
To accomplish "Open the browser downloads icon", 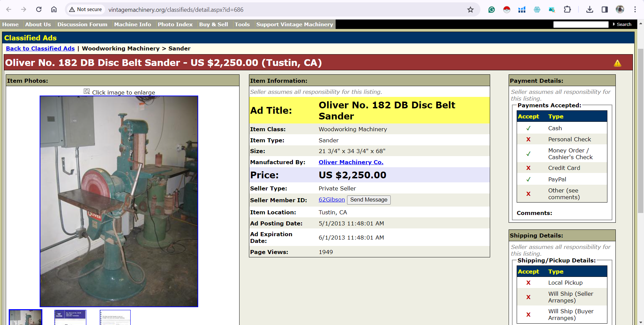I will 590,9.
